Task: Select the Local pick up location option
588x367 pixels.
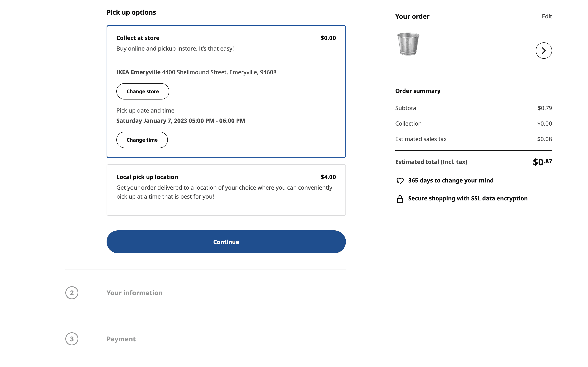Action: pos(147,177)
